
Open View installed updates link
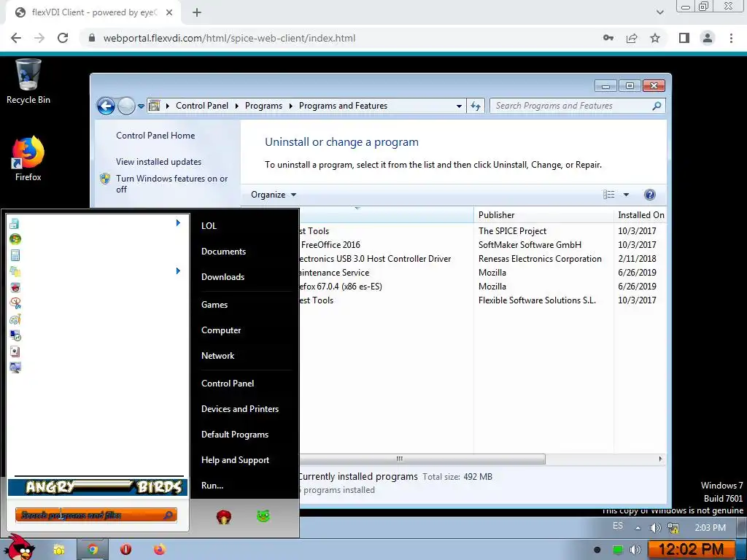tap(158, 162)
